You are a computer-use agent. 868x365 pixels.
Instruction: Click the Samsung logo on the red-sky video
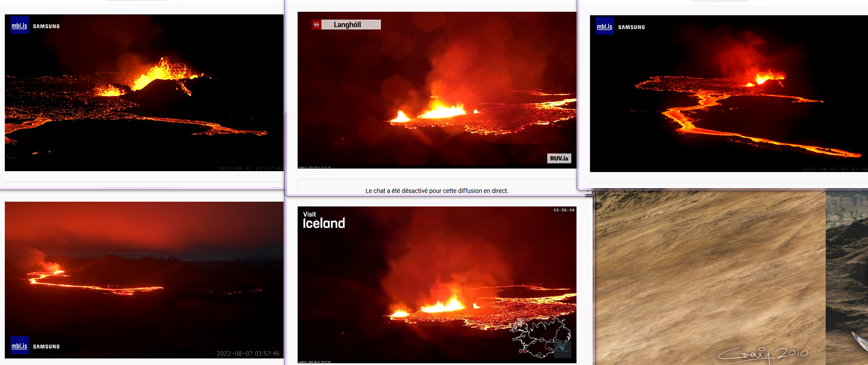[47, 347]
